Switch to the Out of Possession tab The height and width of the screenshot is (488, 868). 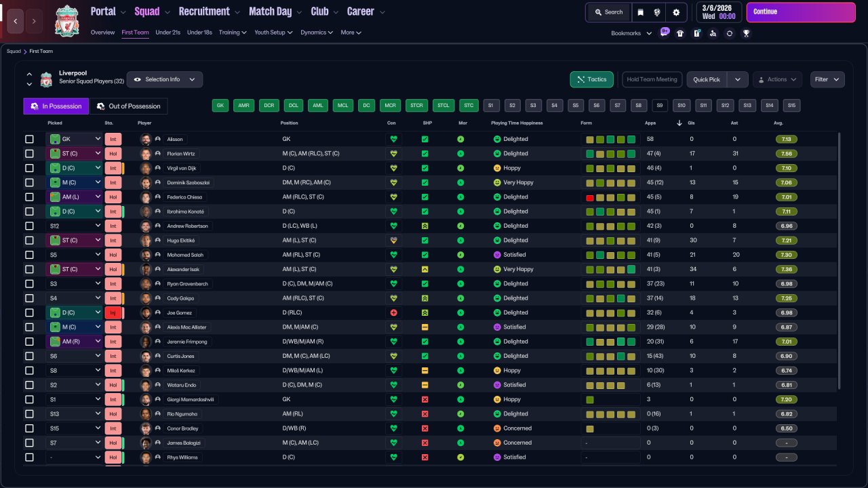click(128, 106)
